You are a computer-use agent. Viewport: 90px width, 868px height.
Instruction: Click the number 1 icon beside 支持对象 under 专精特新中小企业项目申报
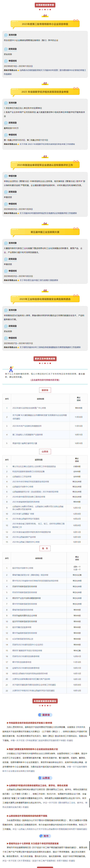coord(6,35)
